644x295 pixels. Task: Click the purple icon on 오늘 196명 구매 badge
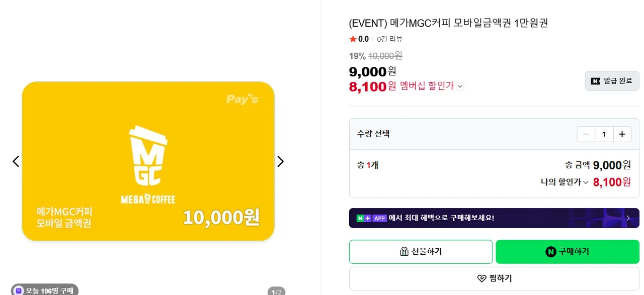click(19, 290)
